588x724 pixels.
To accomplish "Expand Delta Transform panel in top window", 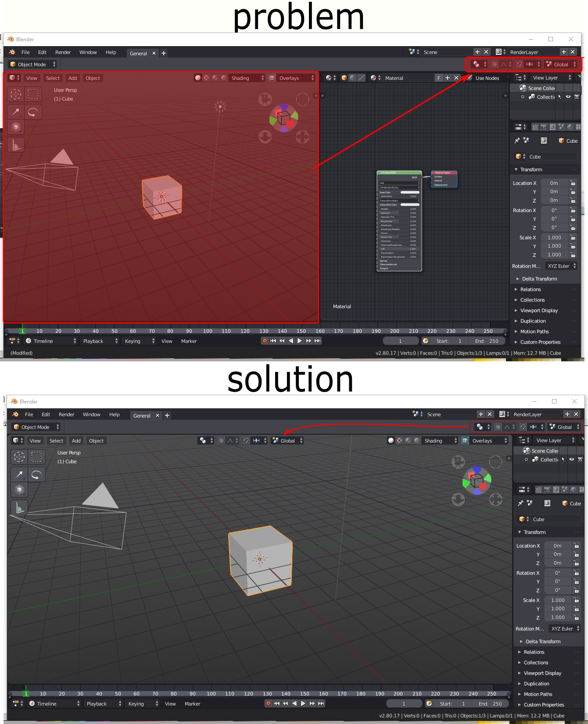I will click(539, 279).
